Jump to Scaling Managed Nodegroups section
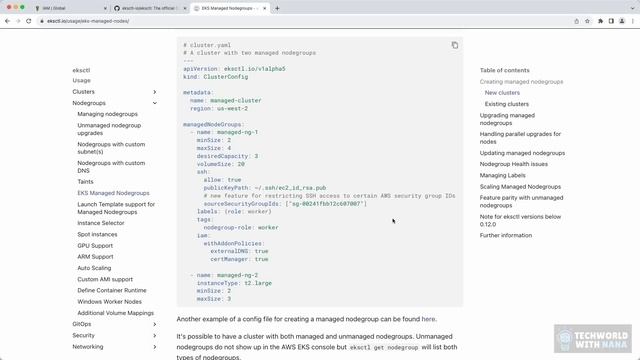This screenshot has width=640, height=360. [520, 187]
